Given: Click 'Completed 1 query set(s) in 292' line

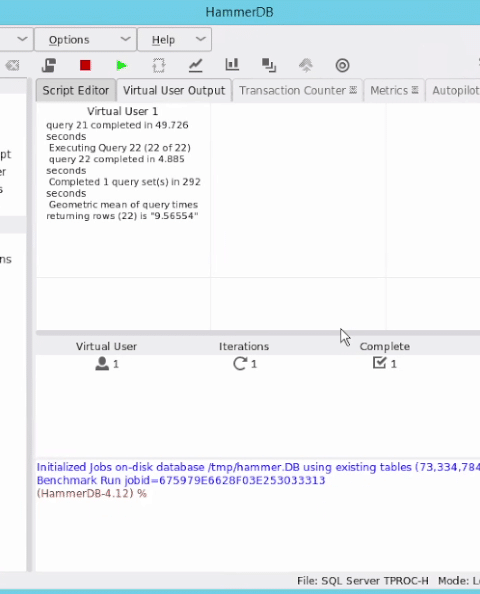Looking at the screenshot, I should point(125,182).
